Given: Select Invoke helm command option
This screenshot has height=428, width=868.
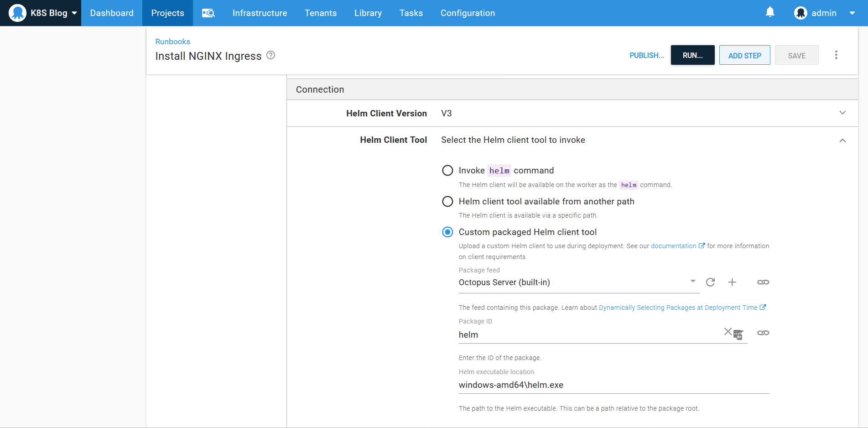Looking at the screenshot, I should (x=447, y=171).
